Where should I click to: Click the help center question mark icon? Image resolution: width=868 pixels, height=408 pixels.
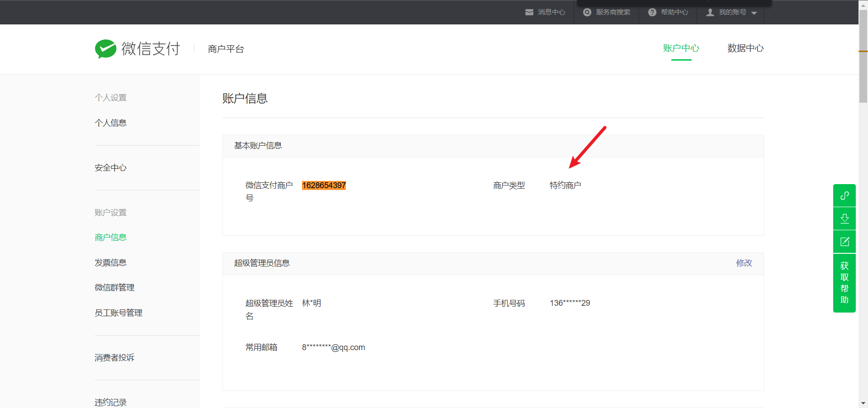point(652,12)
